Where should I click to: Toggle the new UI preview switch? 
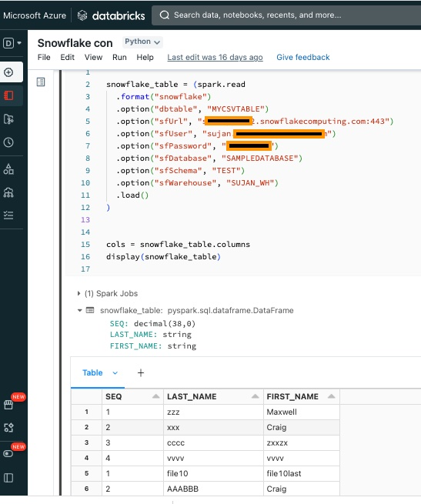[8, 453]
